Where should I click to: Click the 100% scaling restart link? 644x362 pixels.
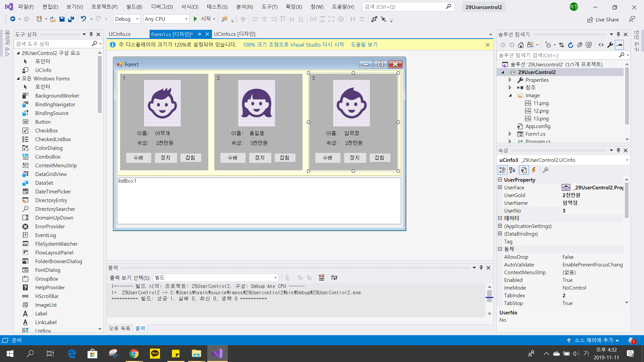tap(293, 45)
